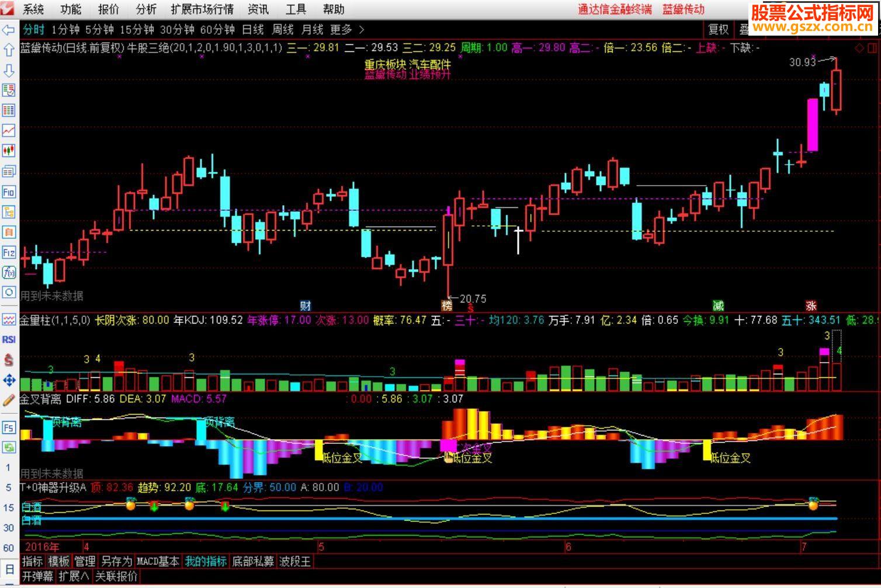
Task: Open the 系统 menu
Action: [x=33, y=9]
